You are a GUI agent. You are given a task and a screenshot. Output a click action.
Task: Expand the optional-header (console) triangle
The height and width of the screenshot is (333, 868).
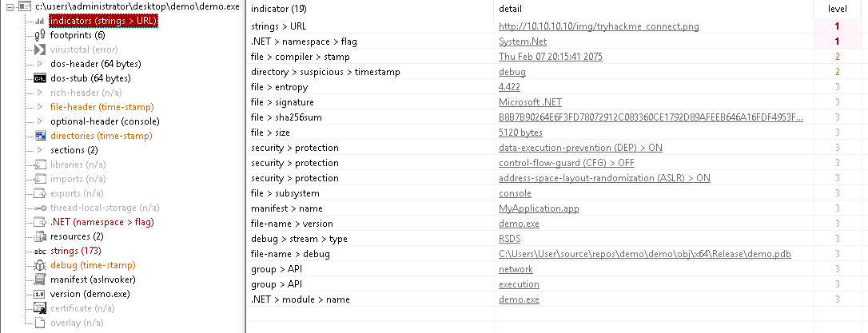39,121
